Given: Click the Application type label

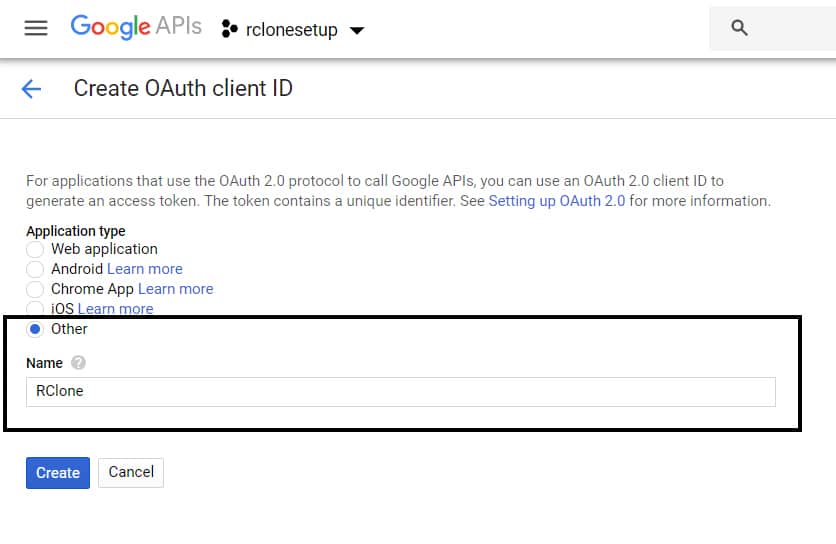Looking at the screenshot, I should (x=76, y=231).
